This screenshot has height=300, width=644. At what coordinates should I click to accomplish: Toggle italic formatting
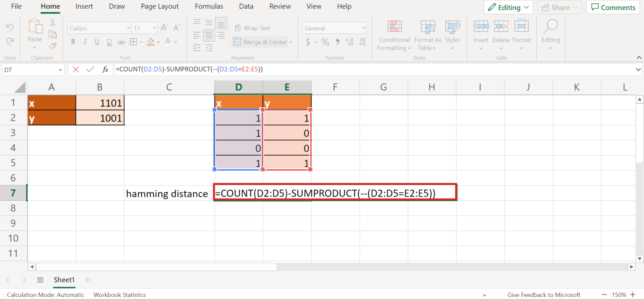point(85,41)
